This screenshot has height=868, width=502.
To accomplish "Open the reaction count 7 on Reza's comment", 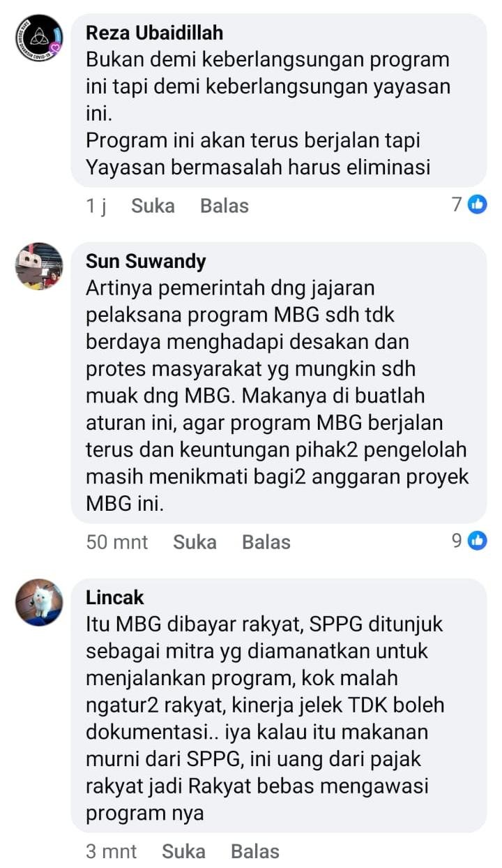I will (x=457, y=204).
